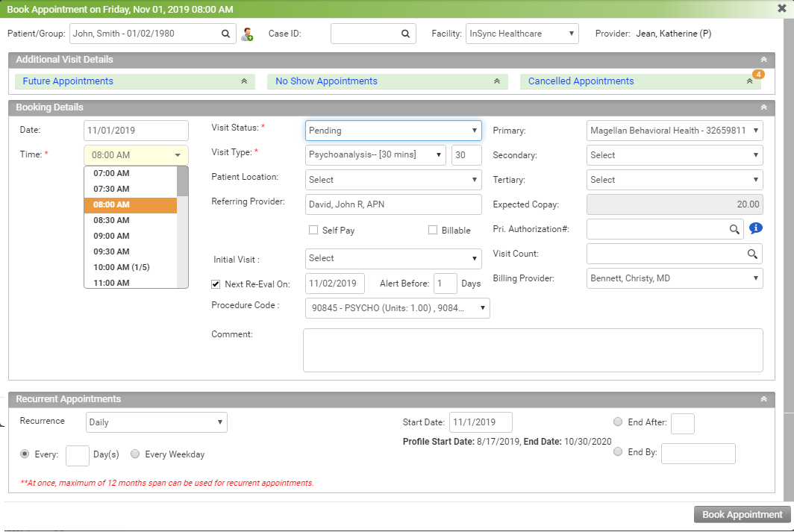Uncheck Next Re-Eval On checkbox
The width and height of the screenshot is (794, 532).
pyautogui.click(x=216, y=284)
